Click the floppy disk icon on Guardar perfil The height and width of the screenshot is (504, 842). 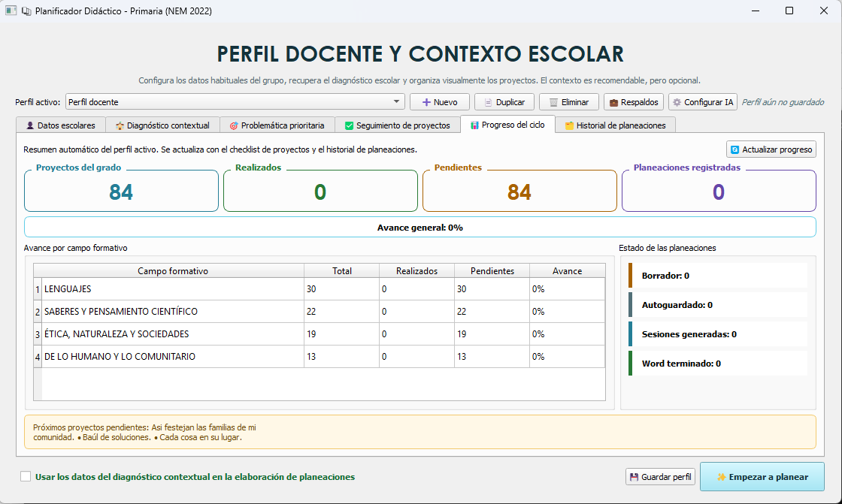(x=635, y=477)
